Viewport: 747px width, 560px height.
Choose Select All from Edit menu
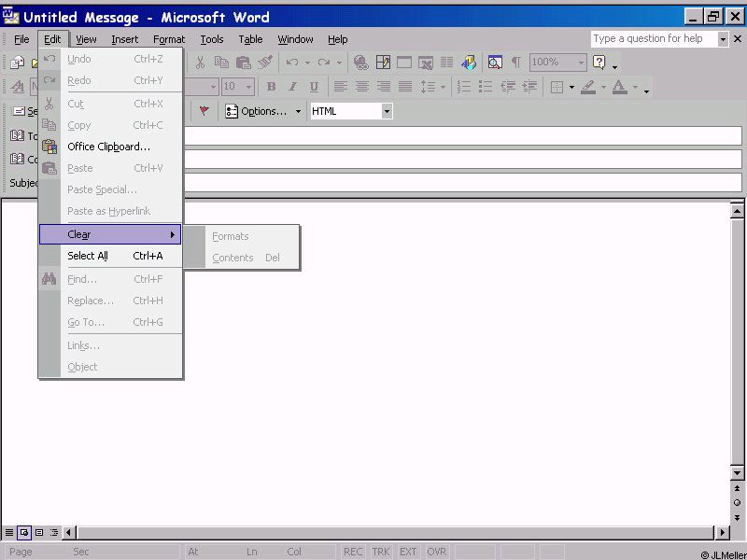[x=88, y=256]
